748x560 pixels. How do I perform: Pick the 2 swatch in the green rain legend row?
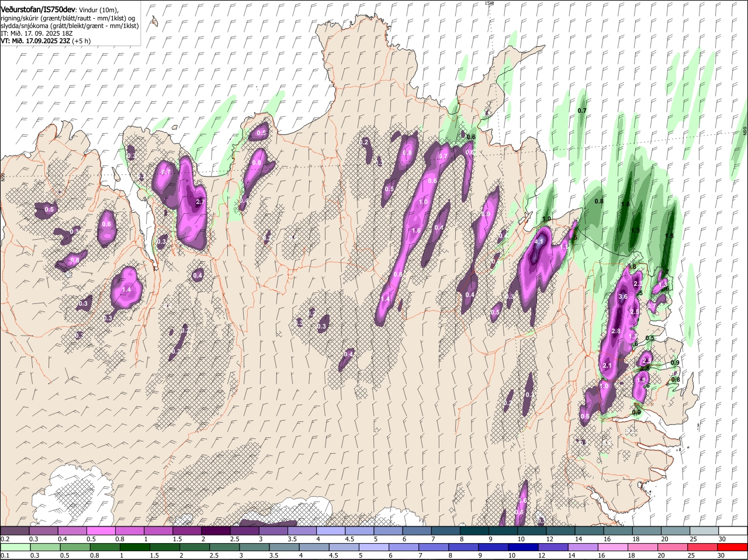195,547
